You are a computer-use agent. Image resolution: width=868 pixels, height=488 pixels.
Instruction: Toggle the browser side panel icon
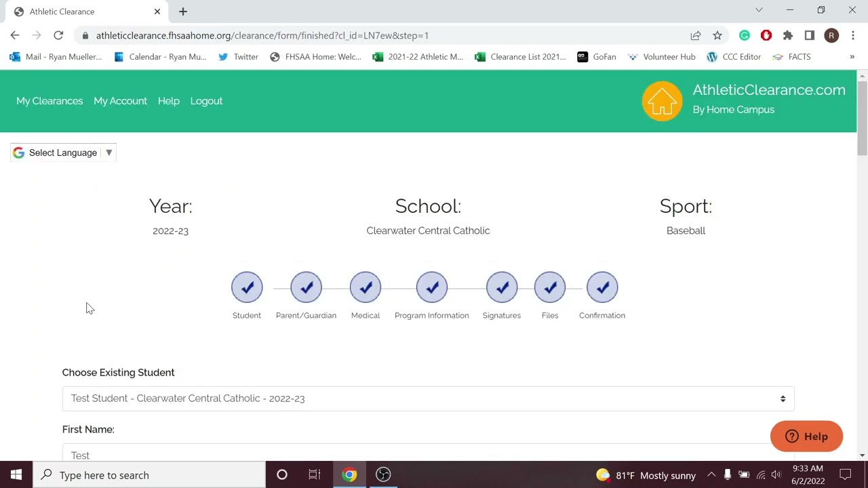pyautogui.click(x=810, y=35)
